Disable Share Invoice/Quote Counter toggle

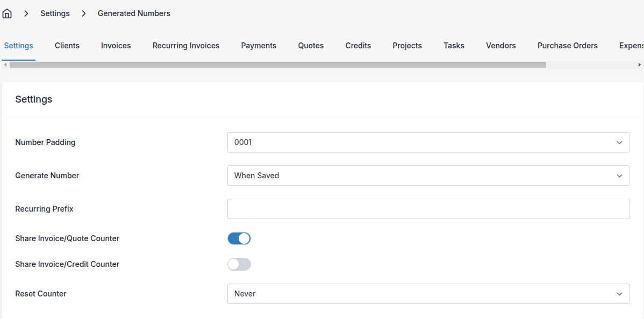[239, 238]
